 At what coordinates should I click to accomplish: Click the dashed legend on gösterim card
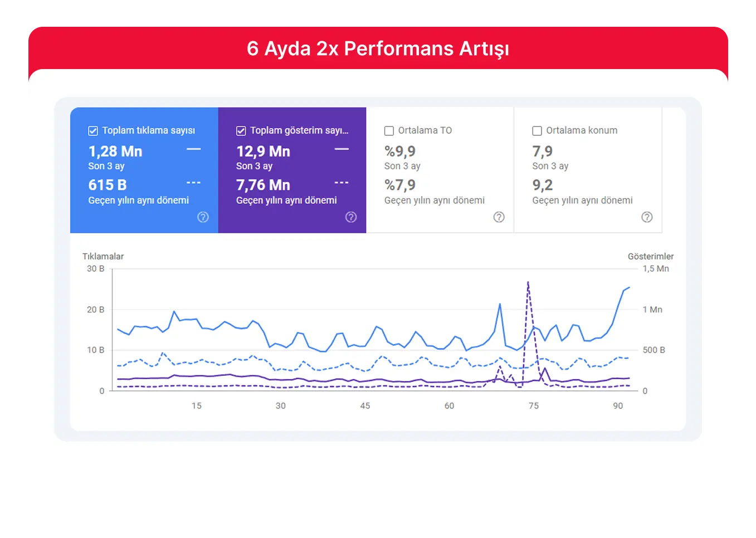341,182
